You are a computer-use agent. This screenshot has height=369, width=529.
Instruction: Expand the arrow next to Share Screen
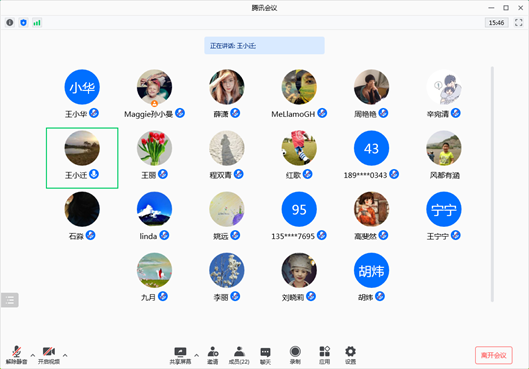click(196, 355)
